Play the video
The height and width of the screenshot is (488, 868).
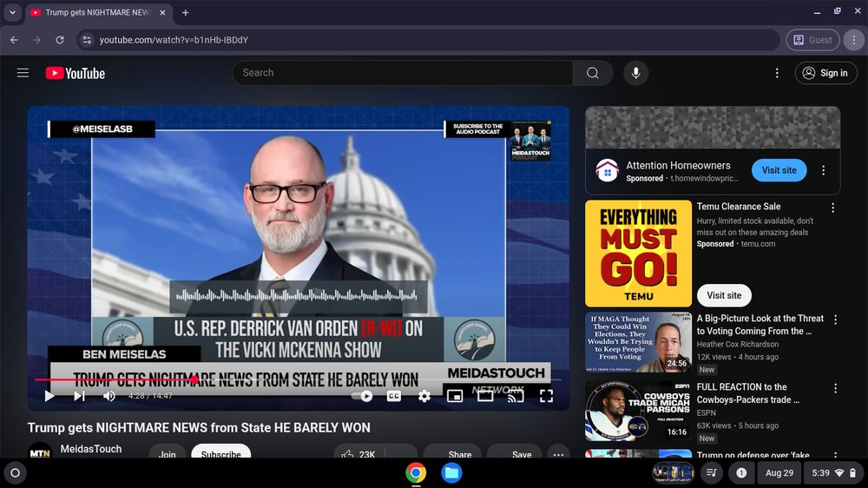pos(49,395)
